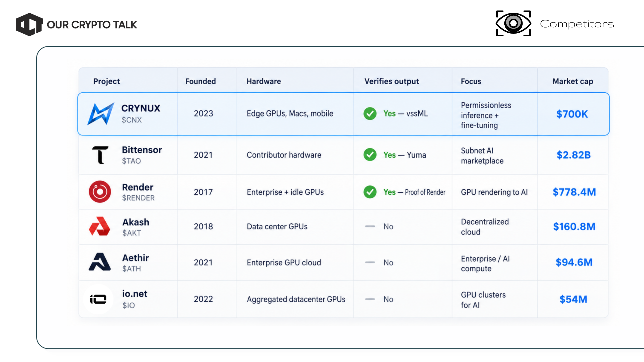Click the Competitors heading
Screen dimensions: 644x362
tap(577, 24)
